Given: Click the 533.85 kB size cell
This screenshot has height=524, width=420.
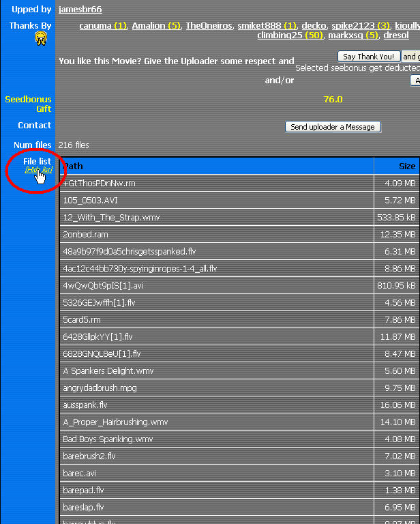Looking at the screenshot, I should click(397, 217).
